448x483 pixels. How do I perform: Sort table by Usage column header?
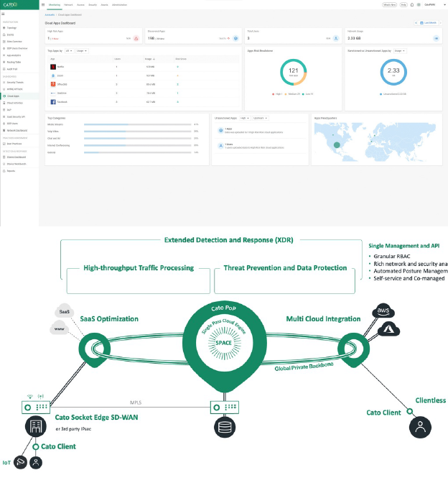(x=150, y=59)
